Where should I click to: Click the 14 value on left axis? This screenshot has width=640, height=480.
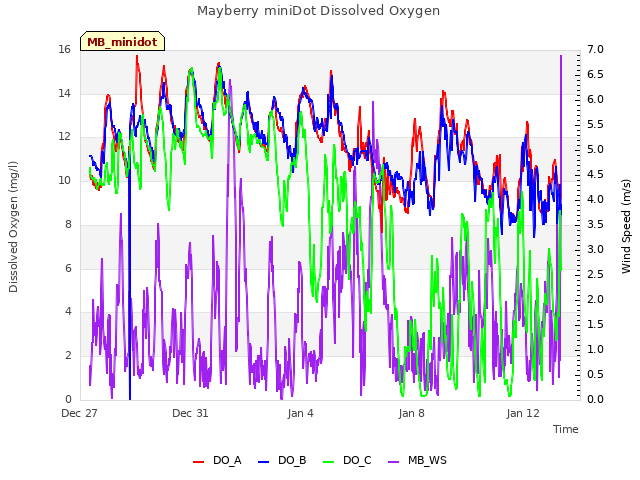(x=64, y=93)
